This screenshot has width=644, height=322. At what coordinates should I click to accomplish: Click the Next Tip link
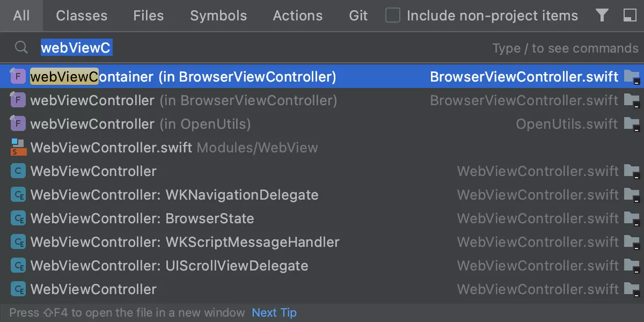point(274,312)
